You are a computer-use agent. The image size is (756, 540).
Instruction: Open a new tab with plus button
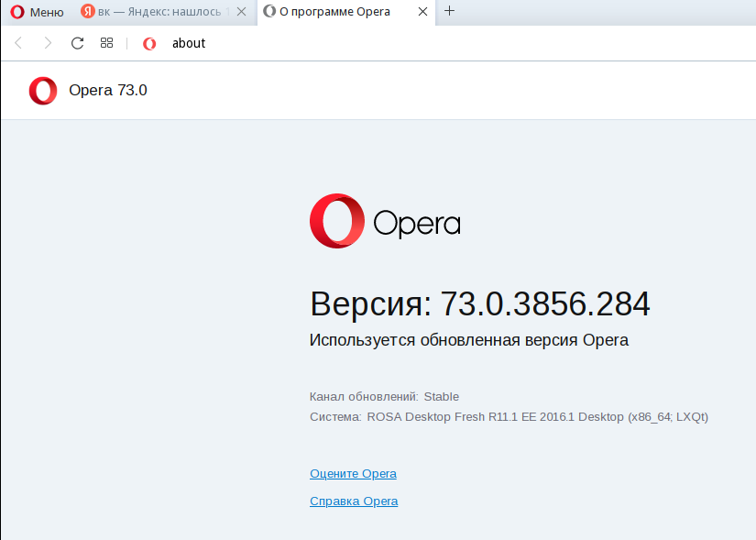(x=449, y=11)
